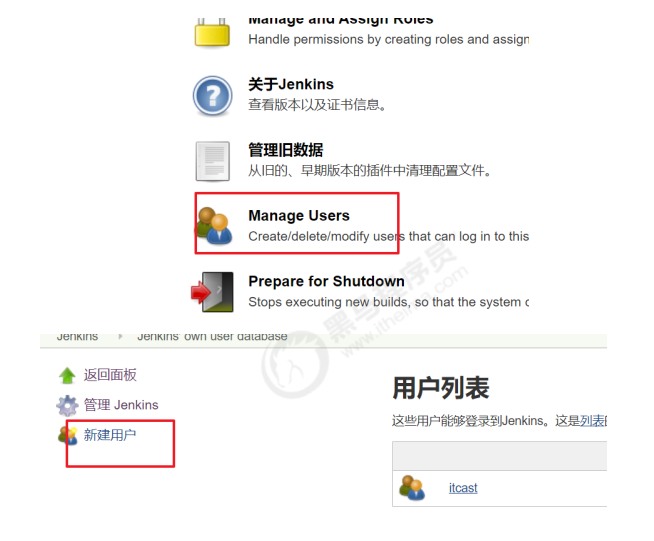Open 管理 Jenkins in the sidebar
The image size is (654, 541).
click(121, 405)
